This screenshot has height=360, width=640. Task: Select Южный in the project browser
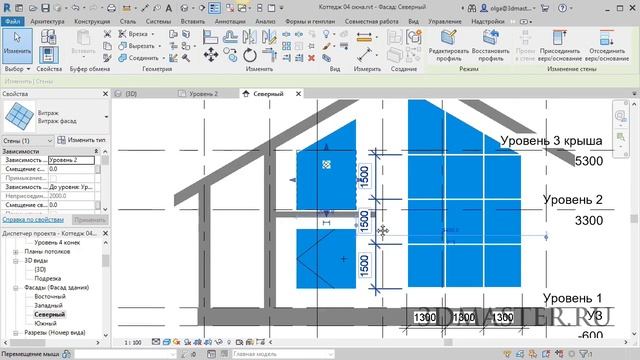click(x=45, y=324)
